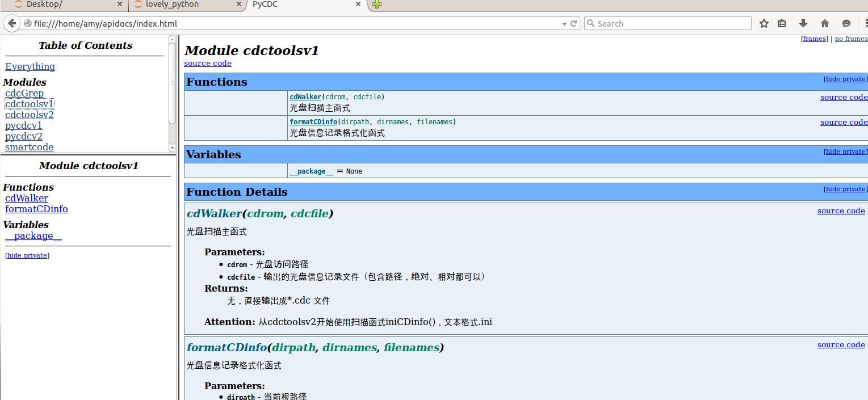This screenshot has height=400, width=868.
Task: Click the browser back arrow button
Action: click(x=12, y=23)
